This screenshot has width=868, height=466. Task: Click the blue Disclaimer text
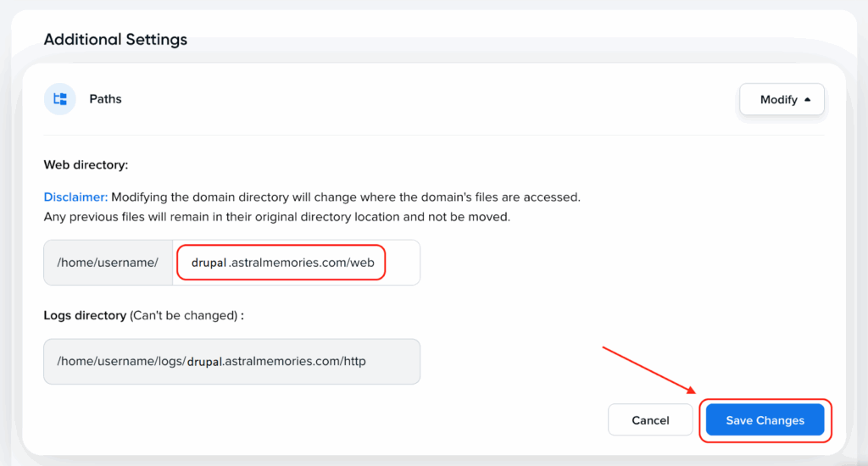(x=75, y=197)
